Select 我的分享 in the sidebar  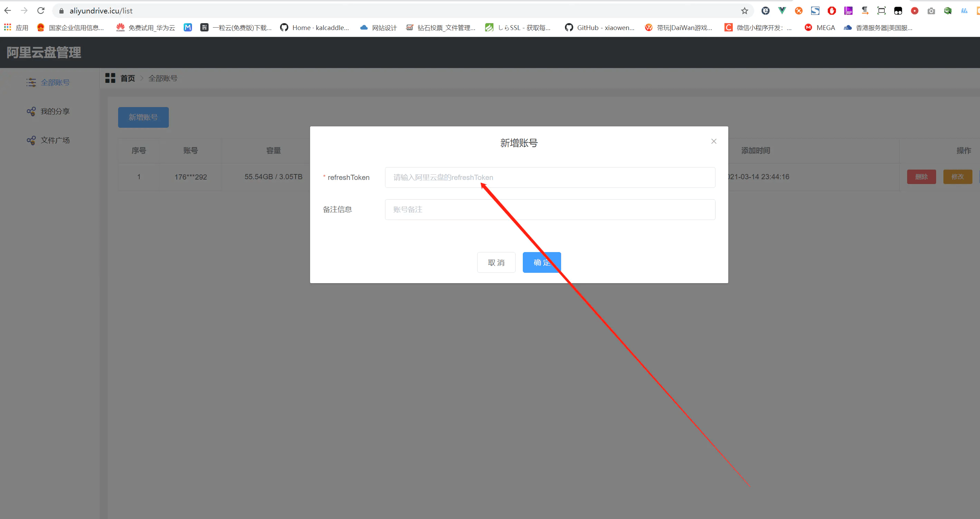[x=55, y=111]
